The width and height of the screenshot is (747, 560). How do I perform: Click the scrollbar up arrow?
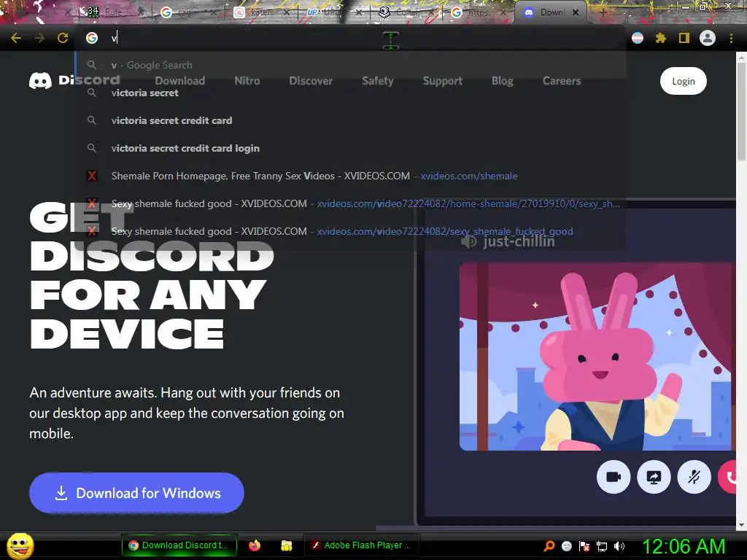pos(741,58)
